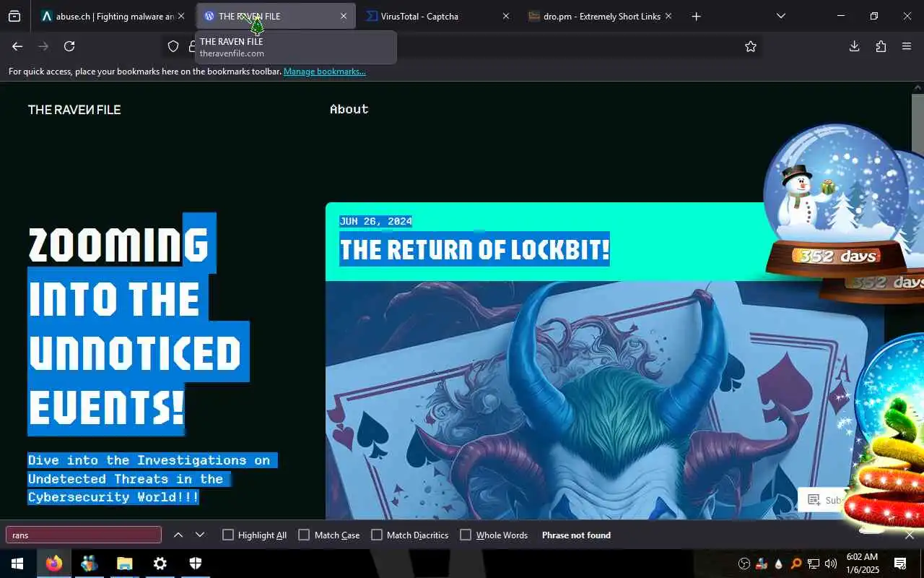The width and height of the screenshot is (924, 578).
Task: Click the orange magnifier tray icon
Action: [796, 564]
